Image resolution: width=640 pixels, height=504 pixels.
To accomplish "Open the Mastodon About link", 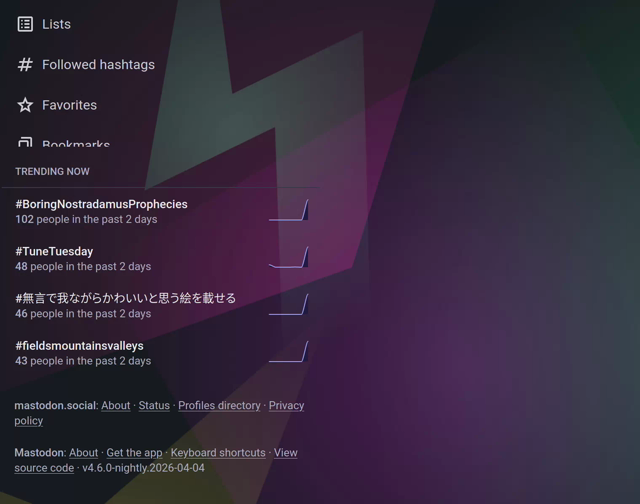I will 83,453.
